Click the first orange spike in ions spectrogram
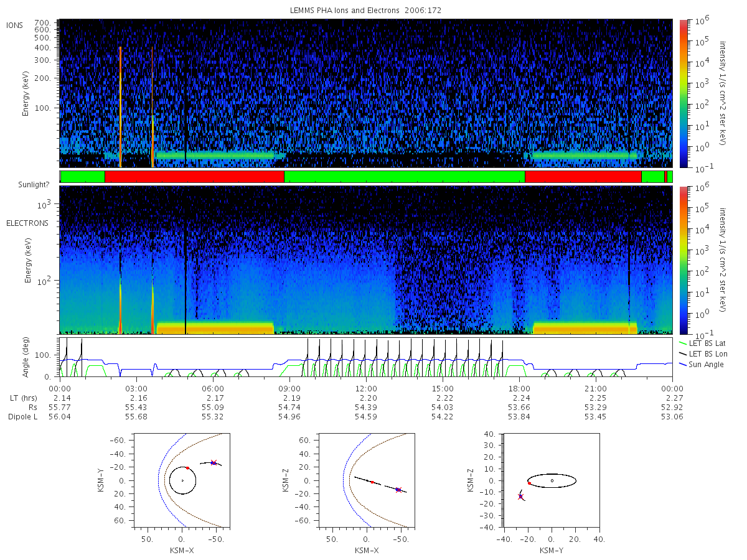The width and height of the screenshot is (747, 560). tap(120, 107)
